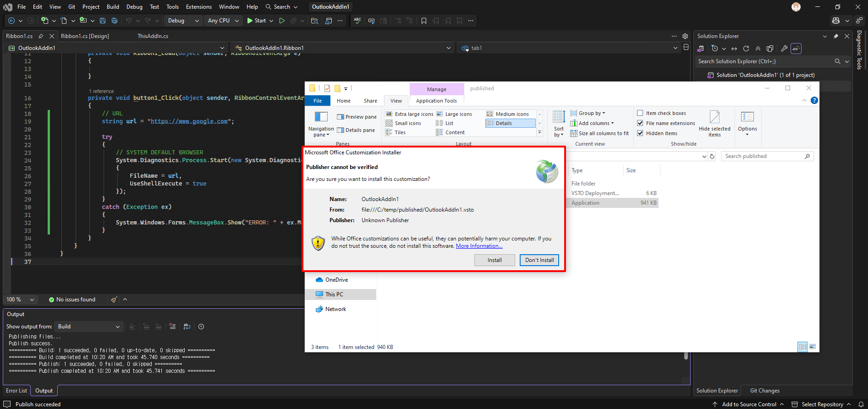Viewport: 868px width, 409px height.
Task: Click the Find in Files folder-search icon
Action: 314,21
